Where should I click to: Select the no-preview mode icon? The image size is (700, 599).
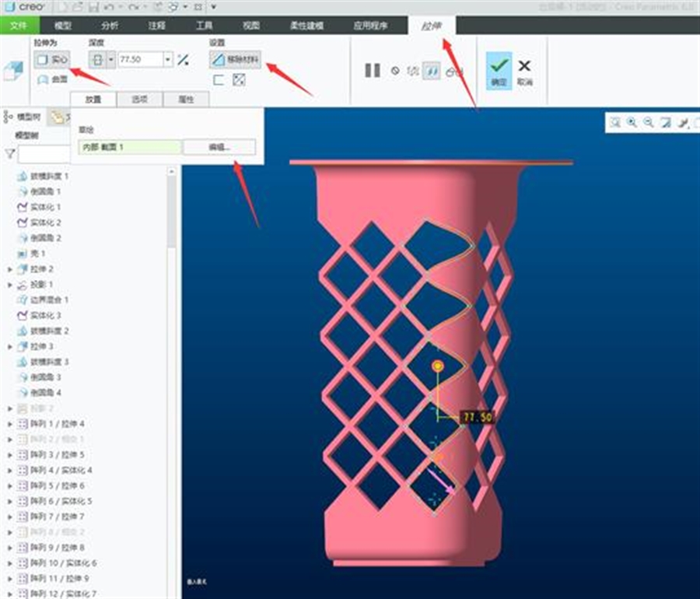pyautogui.click(x=395, y=71)
